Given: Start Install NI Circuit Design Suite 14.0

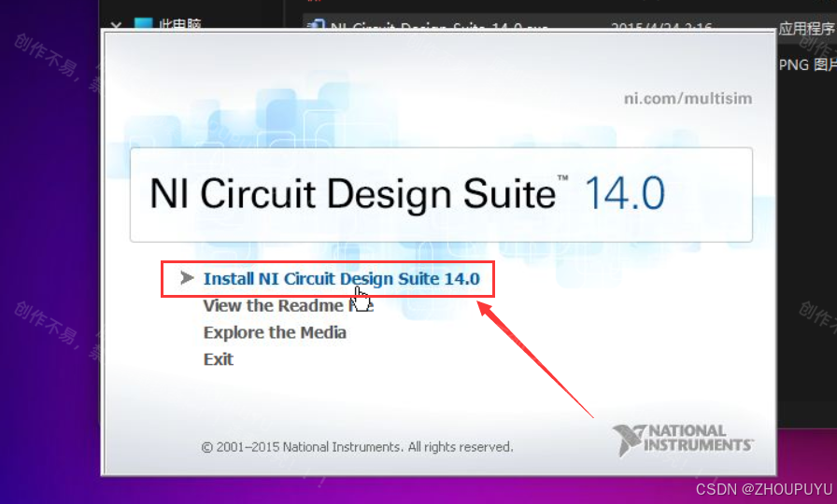Looking at the screenshot, I should click(x=342, y=278).
